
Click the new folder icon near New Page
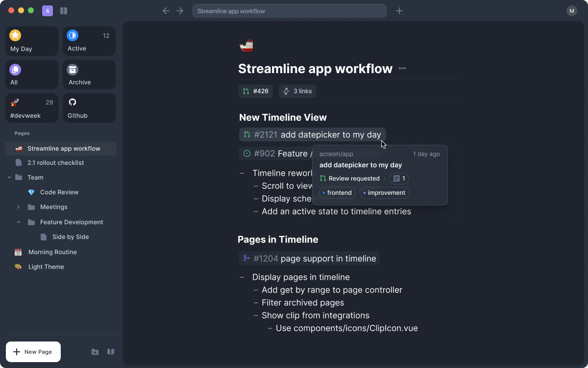click(x=95, y=352)
